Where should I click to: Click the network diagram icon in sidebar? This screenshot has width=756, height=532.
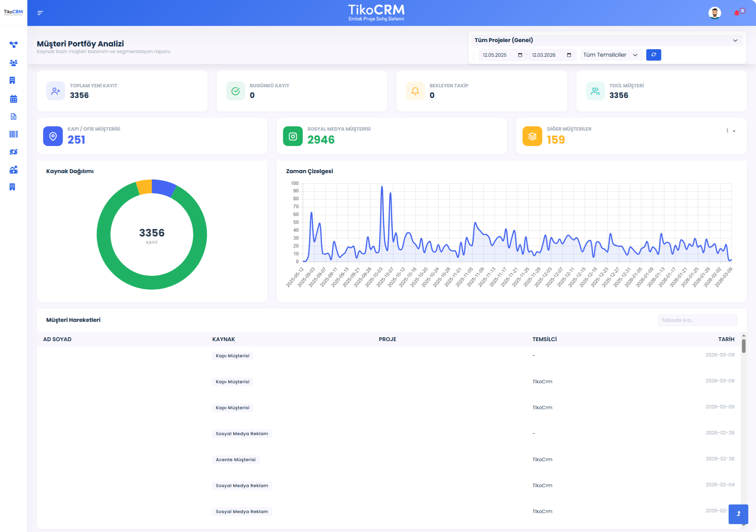(x=13, y=45)
